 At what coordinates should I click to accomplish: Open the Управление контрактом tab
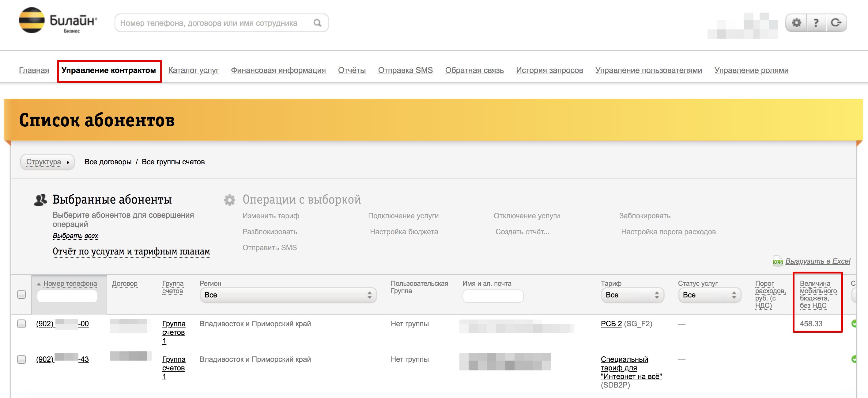tap(108, 70)
